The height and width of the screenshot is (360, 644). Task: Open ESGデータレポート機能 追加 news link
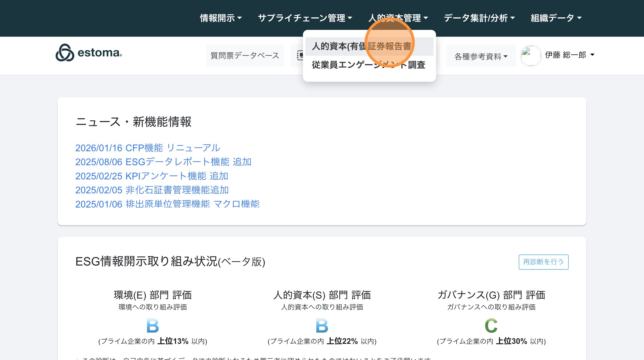pos(163,162)
